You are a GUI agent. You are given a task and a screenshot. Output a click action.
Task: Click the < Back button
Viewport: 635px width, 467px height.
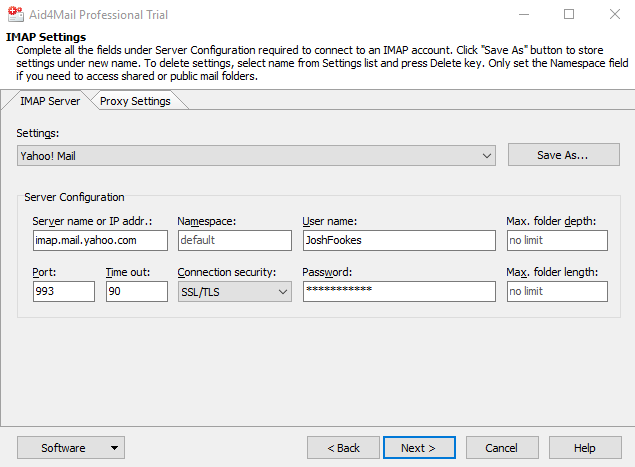click(x=343, y=448)
